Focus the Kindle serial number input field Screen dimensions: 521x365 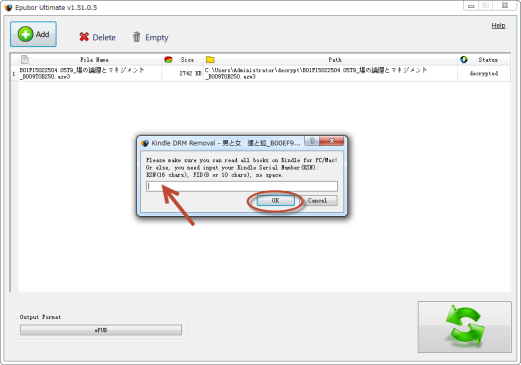(x=242, y=186)
